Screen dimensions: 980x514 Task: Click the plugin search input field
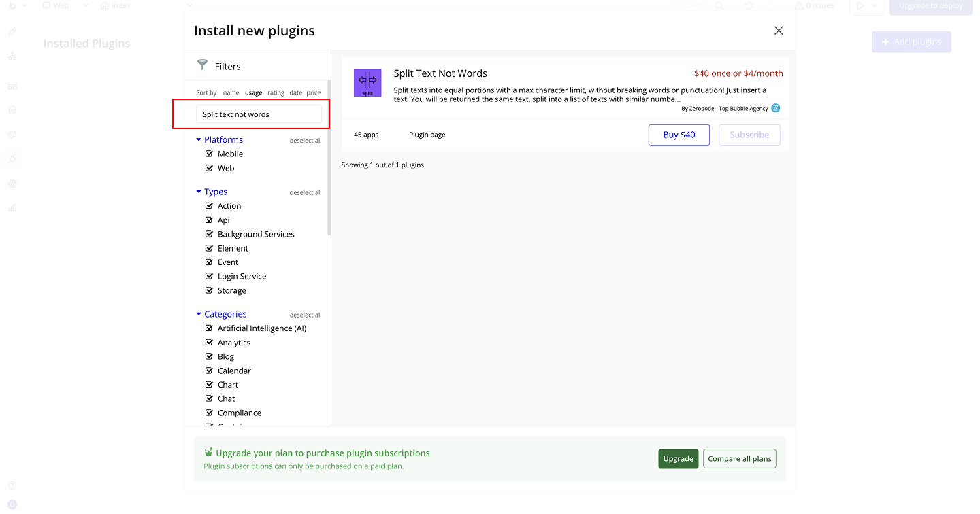[x=259, y=114]
